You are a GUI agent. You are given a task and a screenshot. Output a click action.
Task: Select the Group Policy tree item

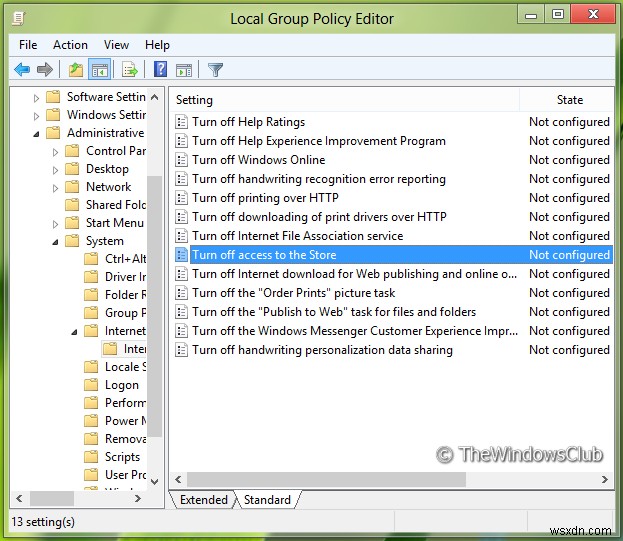(125, 313)
